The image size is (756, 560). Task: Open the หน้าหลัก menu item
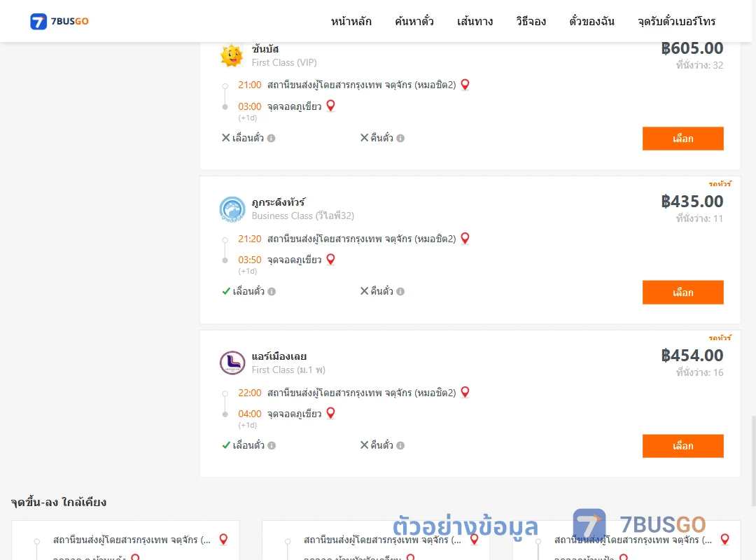pos(351,21)
